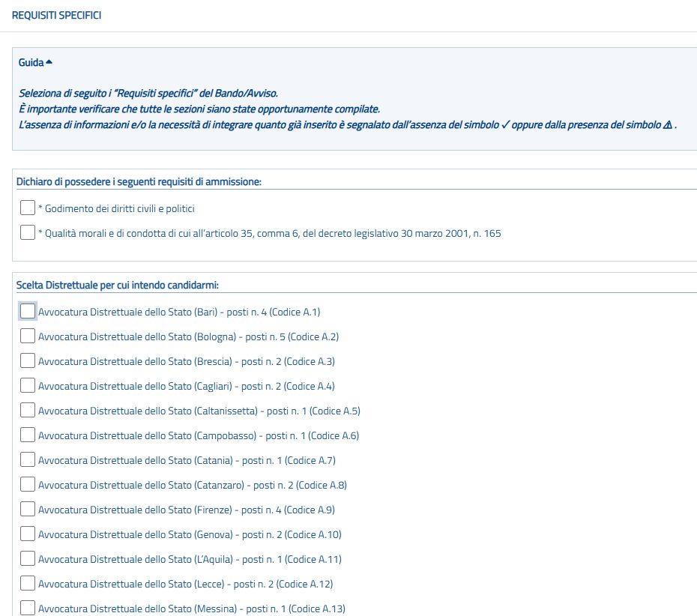Check the Messina district checkbox
This screenshot has height=616, width=697.
coord(28,608)
